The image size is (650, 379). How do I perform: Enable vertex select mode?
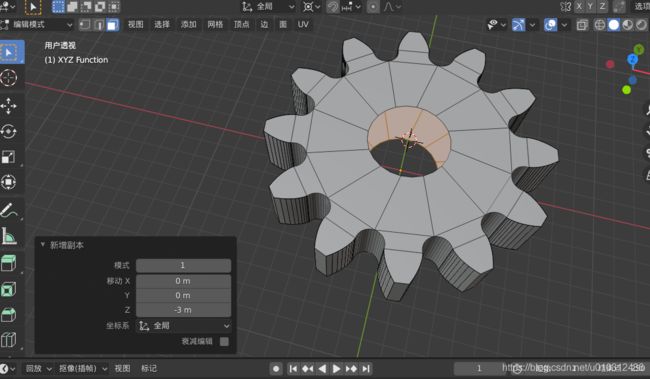click(85, 25)
